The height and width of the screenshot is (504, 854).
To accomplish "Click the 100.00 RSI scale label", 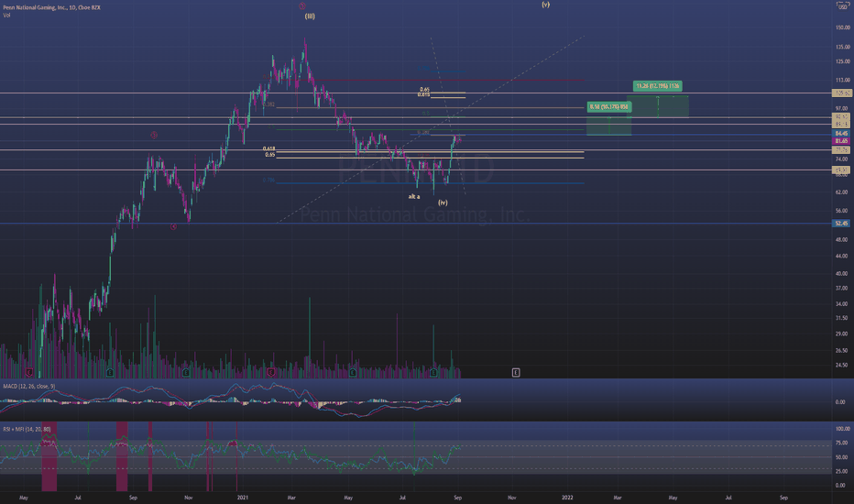I will coord(841,430).
